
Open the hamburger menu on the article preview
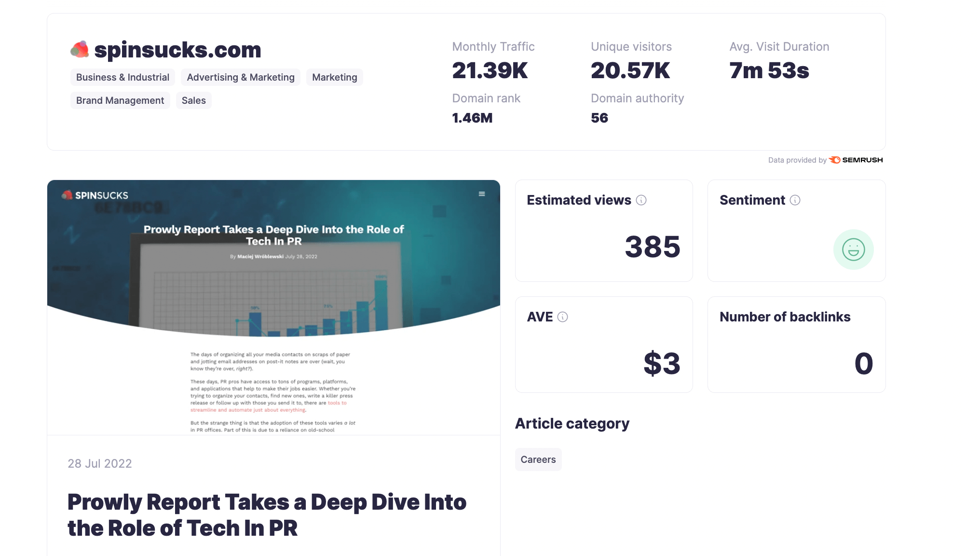[481, 193]
